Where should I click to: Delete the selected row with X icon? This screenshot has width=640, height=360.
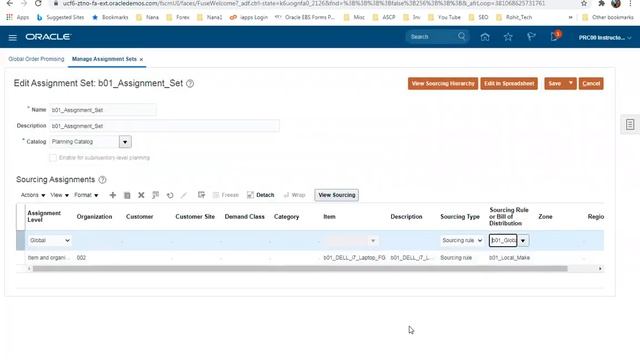tap(141, 195)
